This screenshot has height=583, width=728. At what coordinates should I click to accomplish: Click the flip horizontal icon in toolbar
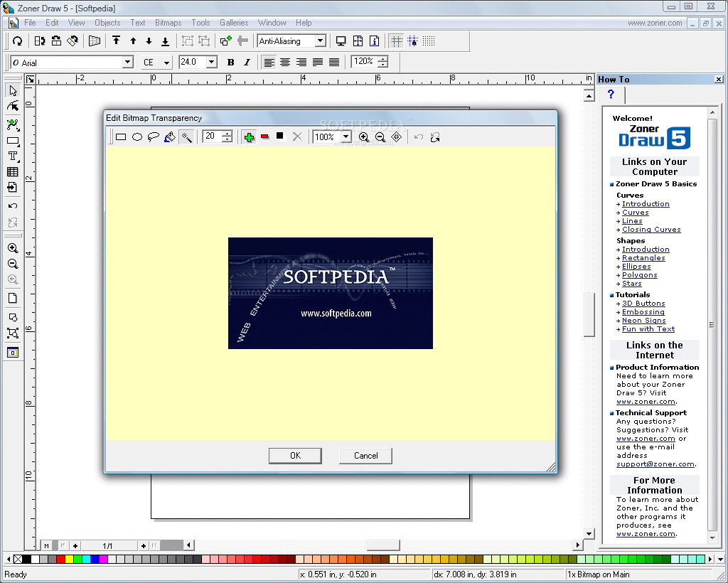[40, 41]
